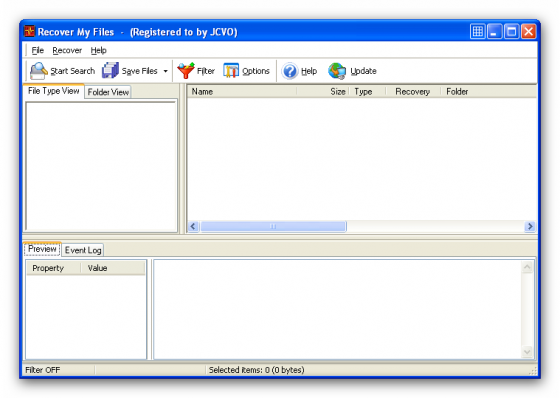Select the Preview tab

click(42, 249)
